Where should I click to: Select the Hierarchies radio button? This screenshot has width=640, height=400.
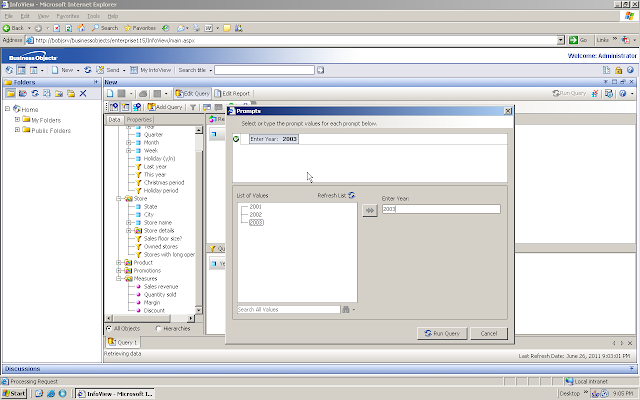(x=158, y=328)
